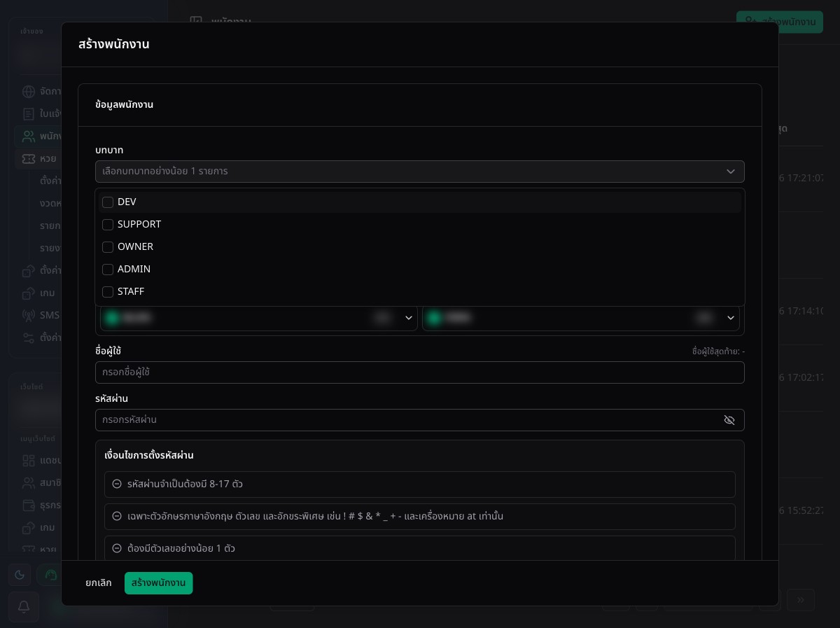
Task: Open the SMS antenna icon
Action: [29, 316]
